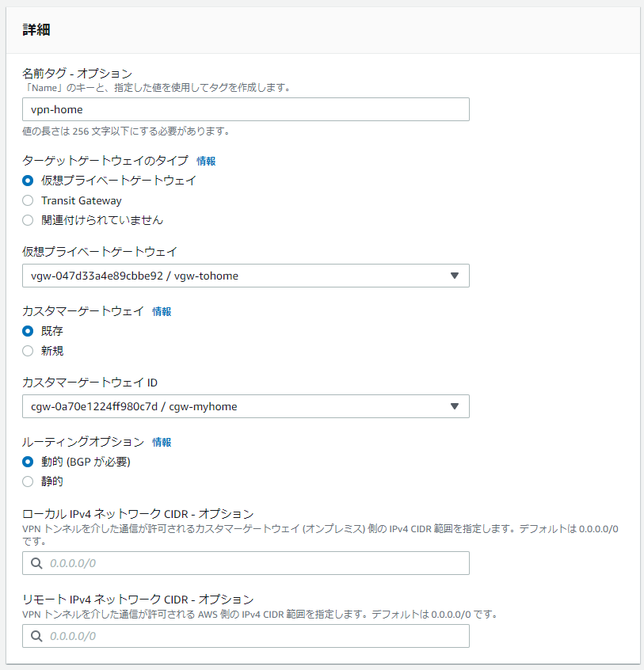644x670 pixels.
Task: Select 新規 customer gateway option
Action: (x=29, y=351)
